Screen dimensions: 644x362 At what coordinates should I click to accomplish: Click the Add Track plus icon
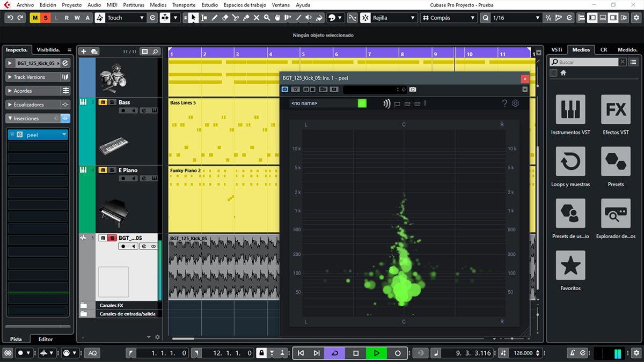pyautogui.click(x=83, y=51)
